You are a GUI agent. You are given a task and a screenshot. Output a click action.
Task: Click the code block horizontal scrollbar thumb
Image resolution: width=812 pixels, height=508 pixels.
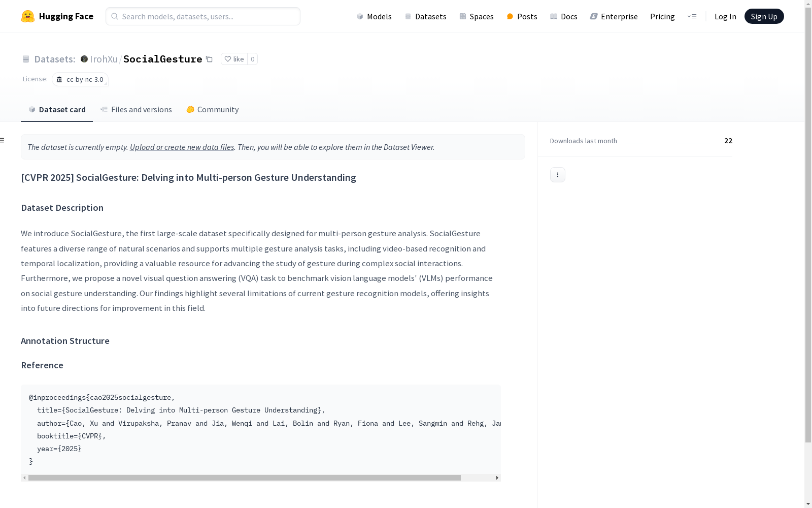pyautogui.click(x=245, y=478)
